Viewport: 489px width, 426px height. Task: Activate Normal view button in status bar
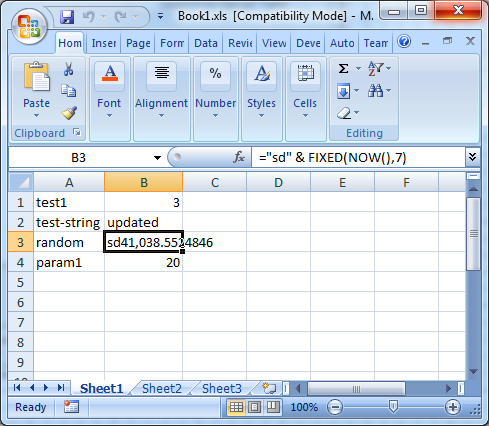(236, 407)
